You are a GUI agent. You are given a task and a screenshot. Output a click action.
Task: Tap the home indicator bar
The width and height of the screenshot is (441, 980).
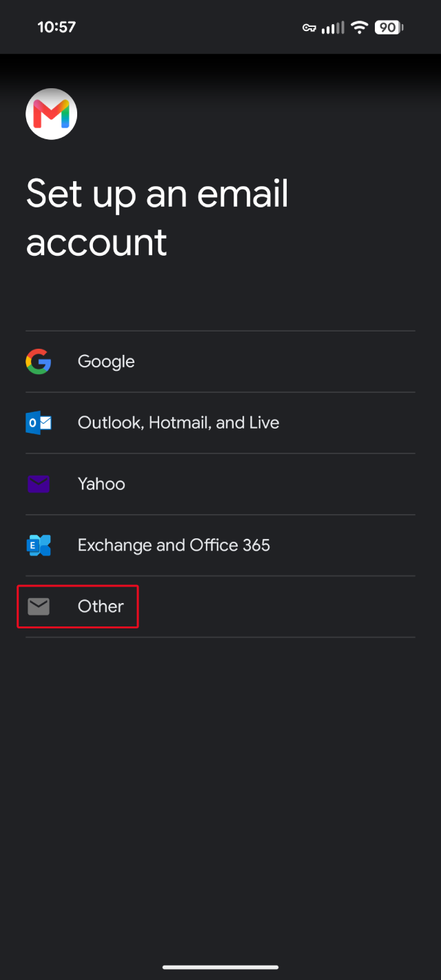click(x=220, y=967)
